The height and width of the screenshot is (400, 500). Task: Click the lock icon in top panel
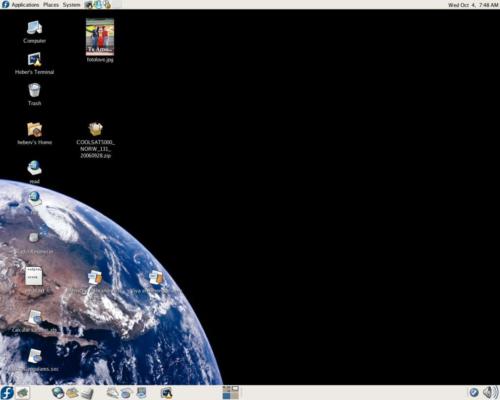107,4
